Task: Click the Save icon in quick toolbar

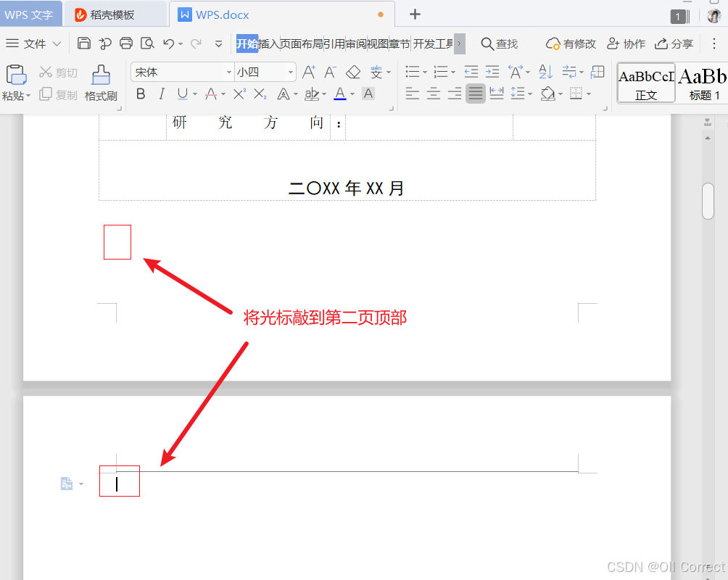Action: 83,43
